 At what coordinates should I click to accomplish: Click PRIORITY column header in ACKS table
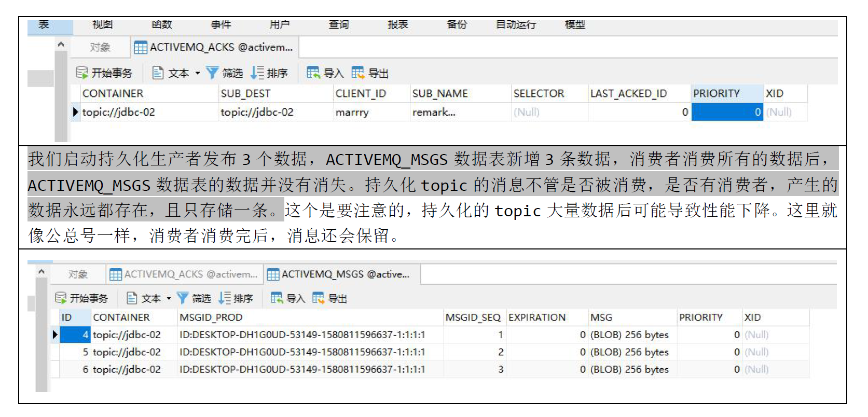point(727,93)
